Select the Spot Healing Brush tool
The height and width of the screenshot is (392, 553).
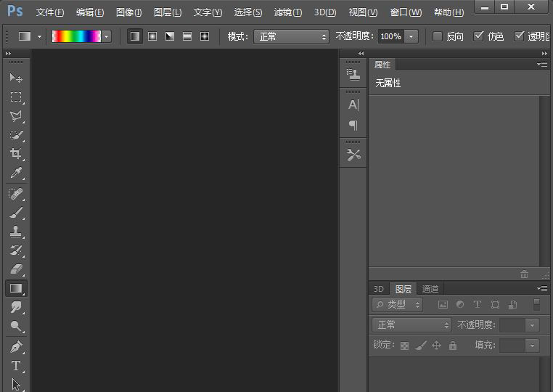16,194
